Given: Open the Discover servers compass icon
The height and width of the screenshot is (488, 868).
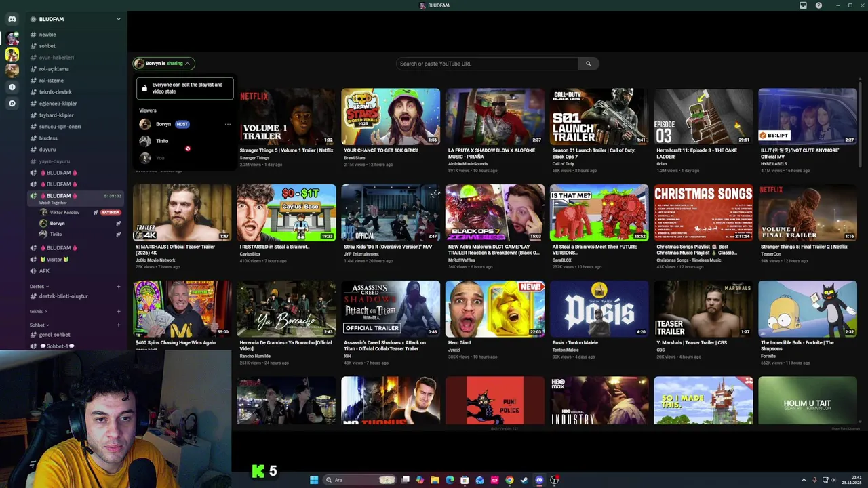Looking at the screenshot, I should click(12, 104).
